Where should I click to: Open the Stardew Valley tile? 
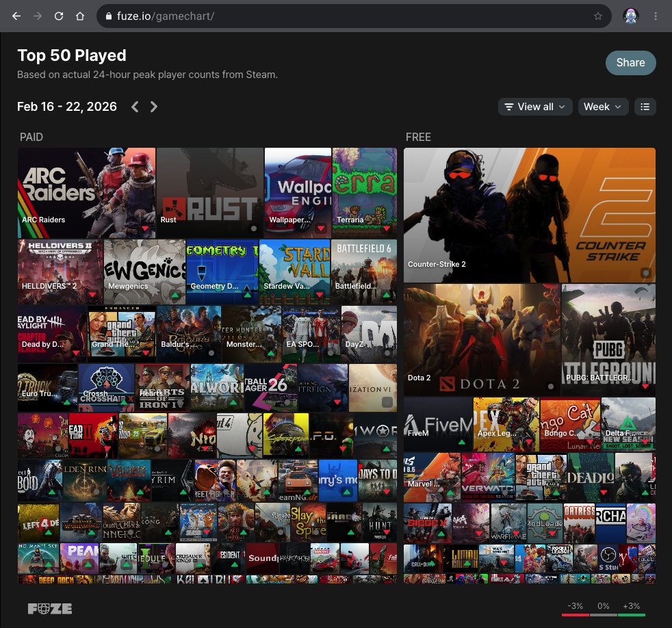[x=295, y=272]
